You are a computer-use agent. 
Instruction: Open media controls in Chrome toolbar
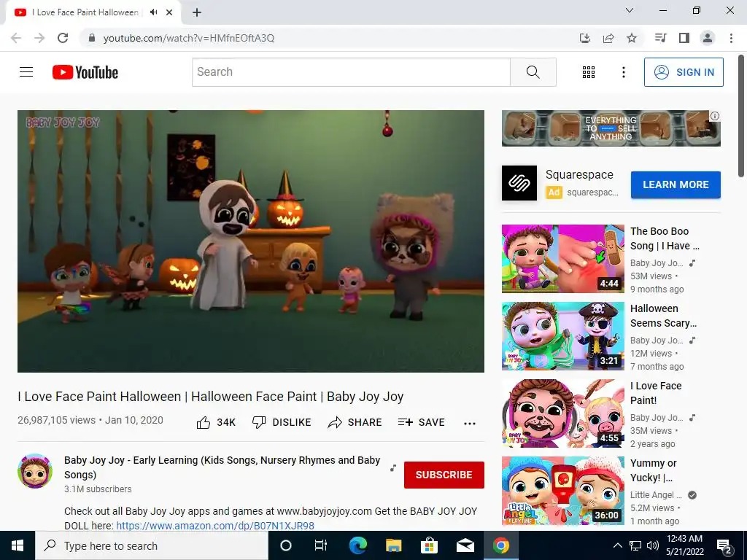(x=660, y=38)
